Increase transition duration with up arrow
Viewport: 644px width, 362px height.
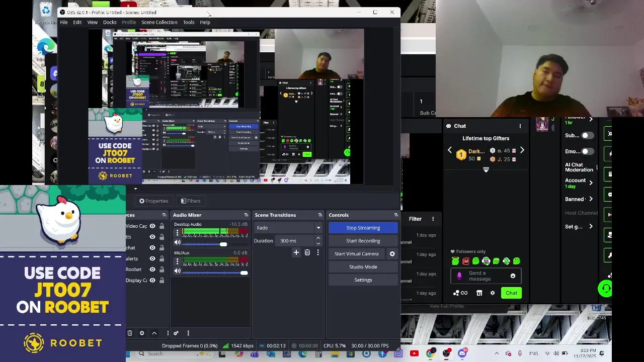pyautogui.click(x=318, y=238)
